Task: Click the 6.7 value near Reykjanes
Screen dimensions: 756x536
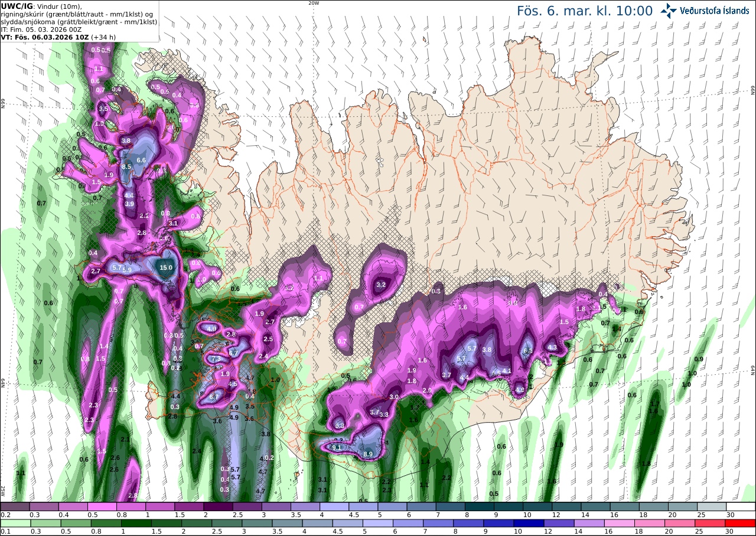Action: click(214, 398)
